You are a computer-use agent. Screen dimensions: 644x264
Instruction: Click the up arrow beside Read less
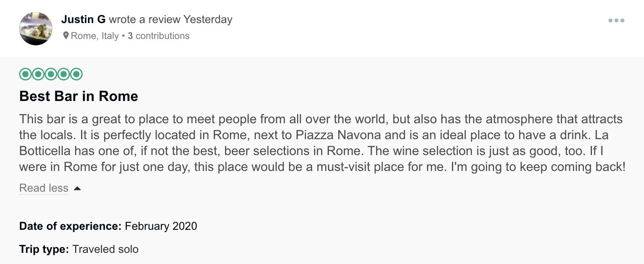coord(78,188)
